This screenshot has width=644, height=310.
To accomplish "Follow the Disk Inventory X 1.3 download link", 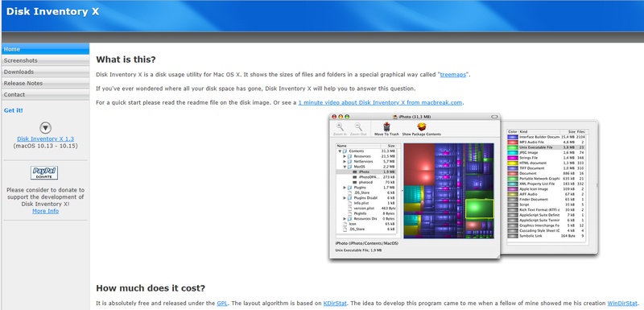I will 45,138.
